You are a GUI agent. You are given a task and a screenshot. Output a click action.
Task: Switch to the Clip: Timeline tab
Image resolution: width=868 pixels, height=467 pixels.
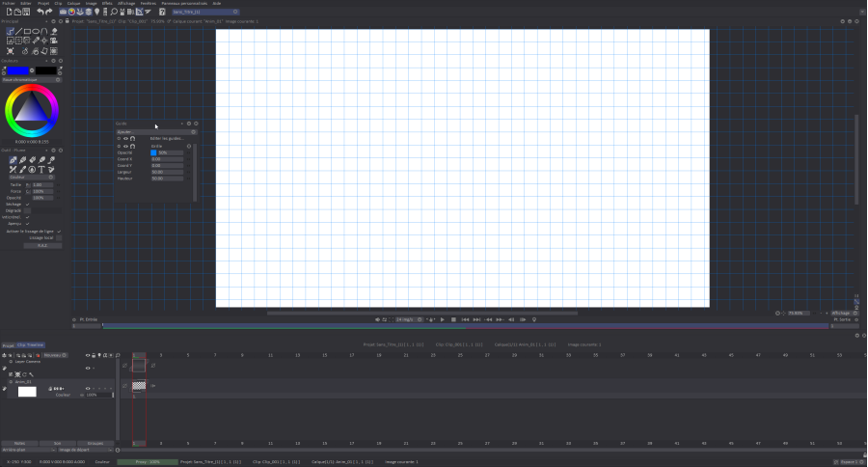coord(31,345)
